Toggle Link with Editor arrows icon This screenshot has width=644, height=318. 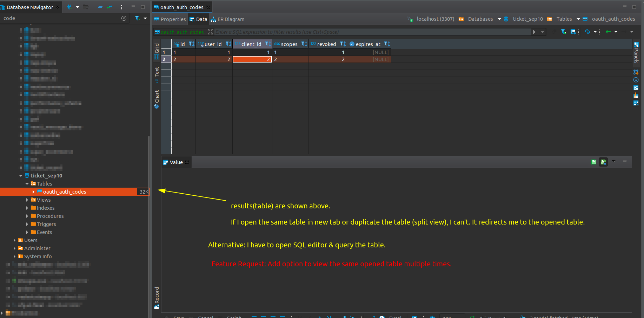click(x=109, y=7)
